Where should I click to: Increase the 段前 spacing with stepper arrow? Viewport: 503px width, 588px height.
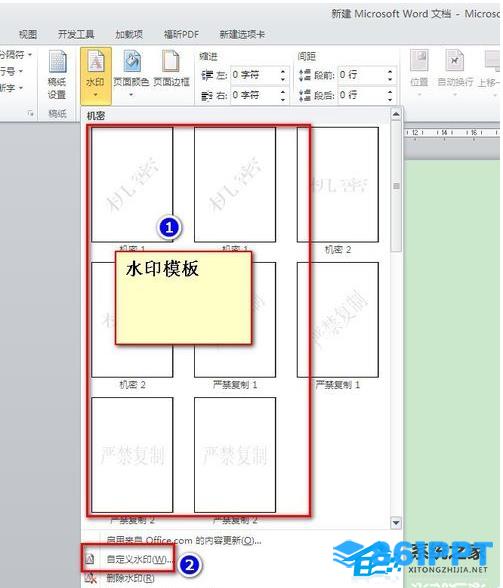pyautogui.click(x=390, y=71)
